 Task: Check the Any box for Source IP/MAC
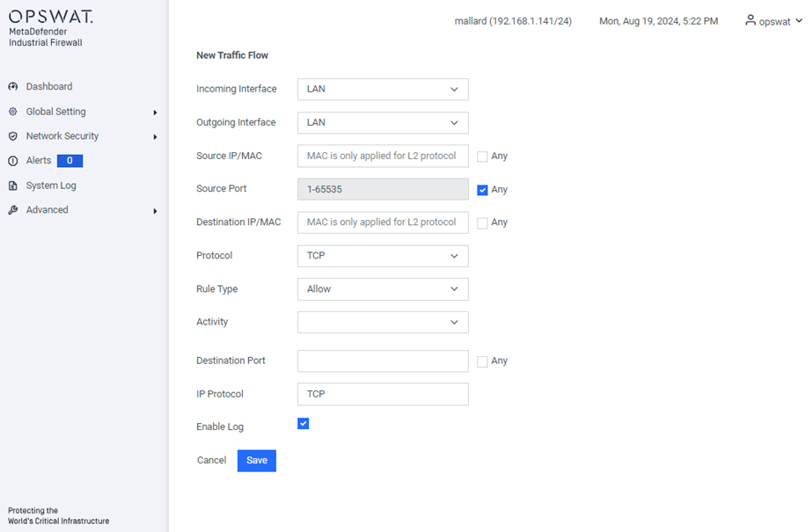pyautogui.click(x=482, y=157)
